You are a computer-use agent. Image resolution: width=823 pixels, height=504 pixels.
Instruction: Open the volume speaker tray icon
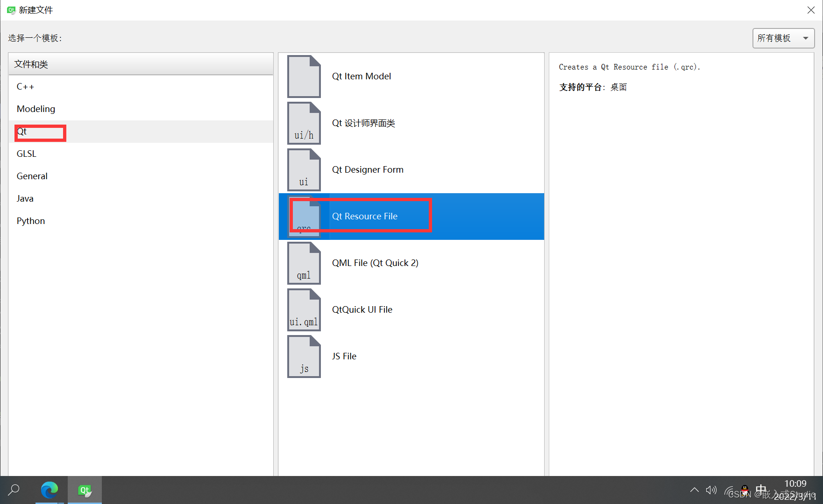pos(711,490)
